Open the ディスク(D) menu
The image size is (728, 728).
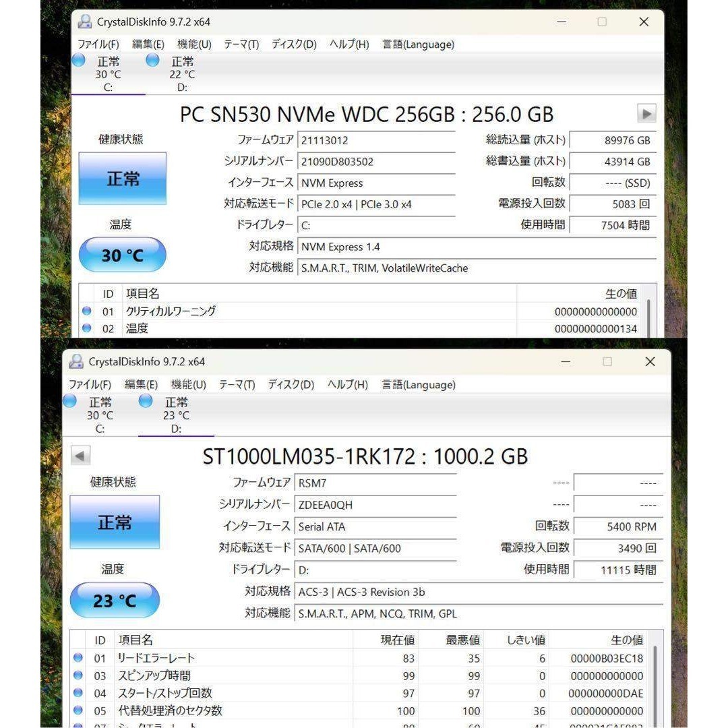290,44
